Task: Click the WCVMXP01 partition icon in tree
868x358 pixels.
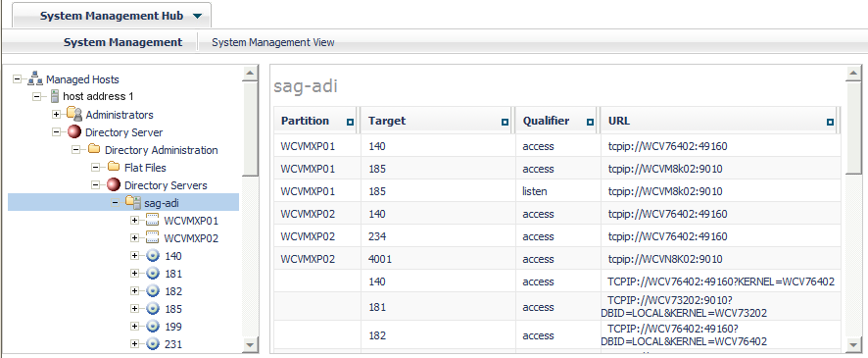Action: [152, 221]
